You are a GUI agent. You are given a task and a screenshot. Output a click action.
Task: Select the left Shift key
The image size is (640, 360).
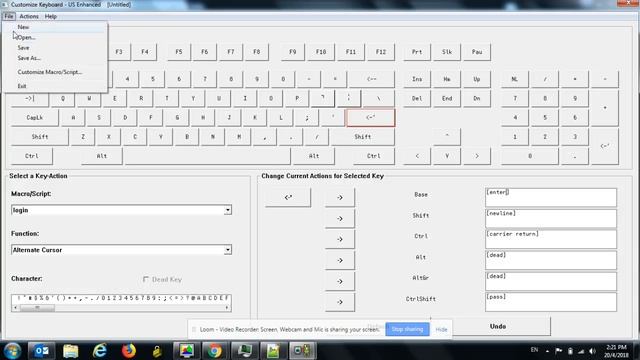coord(40,137)
